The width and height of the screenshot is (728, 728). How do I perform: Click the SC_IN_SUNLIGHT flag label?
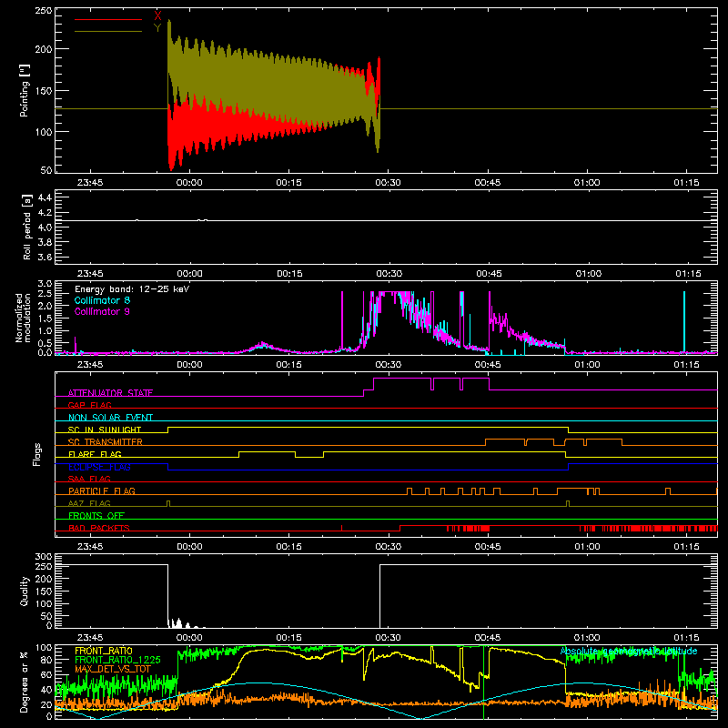click(x=105, y=430)
